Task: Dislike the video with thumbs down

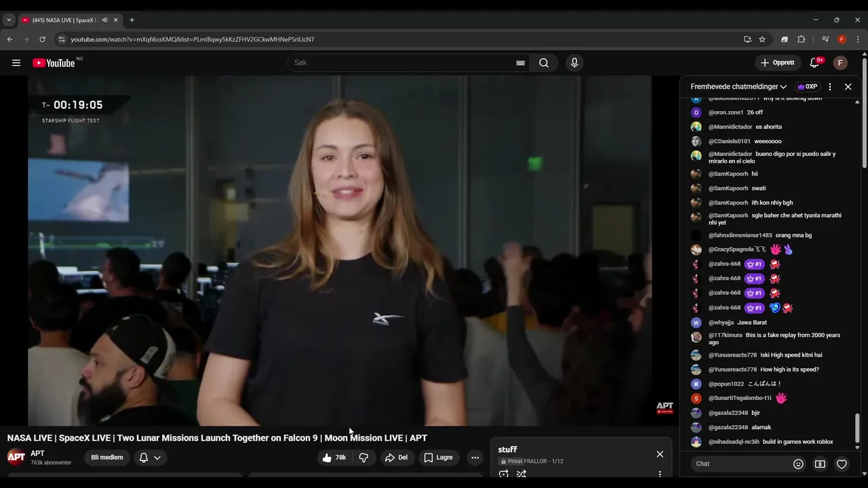Action: (x=363, y=457)
